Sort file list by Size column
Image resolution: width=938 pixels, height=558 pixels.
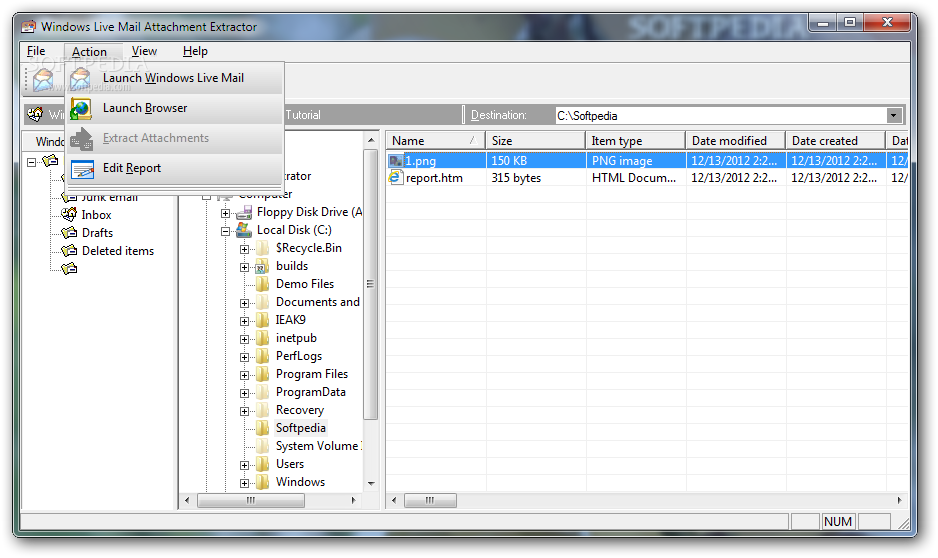pyautogui.click(x=535, y=141)
